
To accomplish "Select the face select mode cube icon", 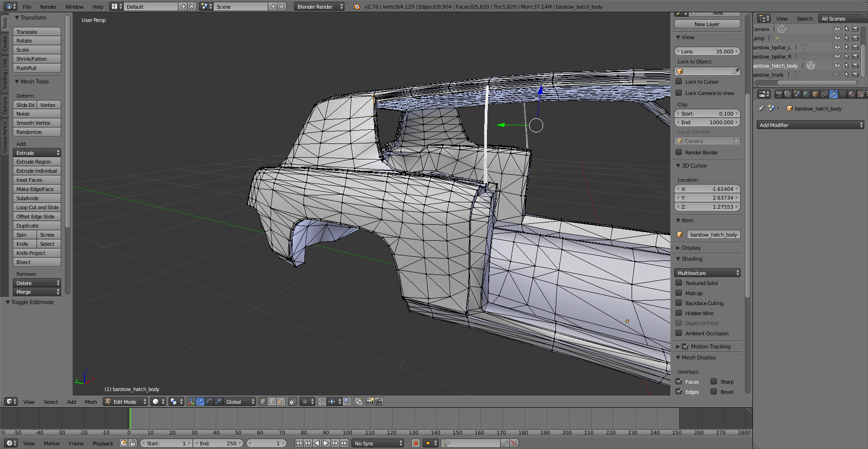I will click(281, 401).
